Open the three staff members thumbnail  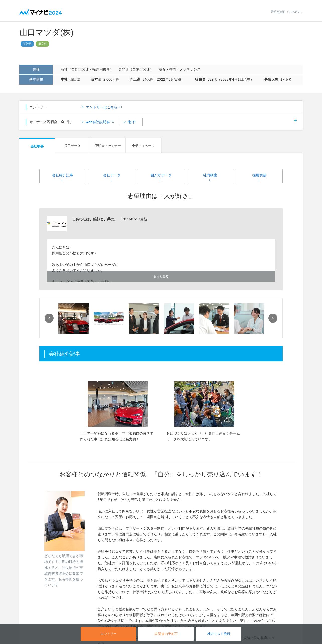pyautogui.click(x=144, y=318)
